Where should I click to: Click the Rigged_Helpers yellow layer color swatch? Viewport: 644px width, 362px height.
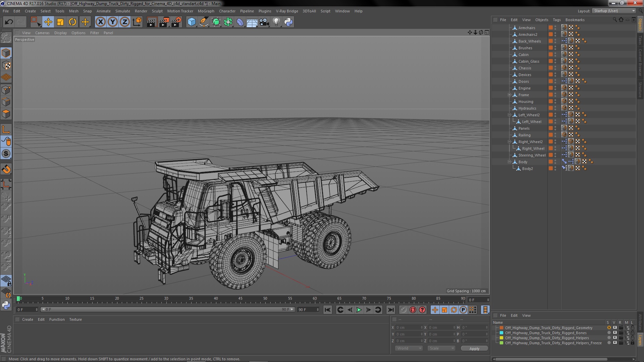(x=501, y=338)
